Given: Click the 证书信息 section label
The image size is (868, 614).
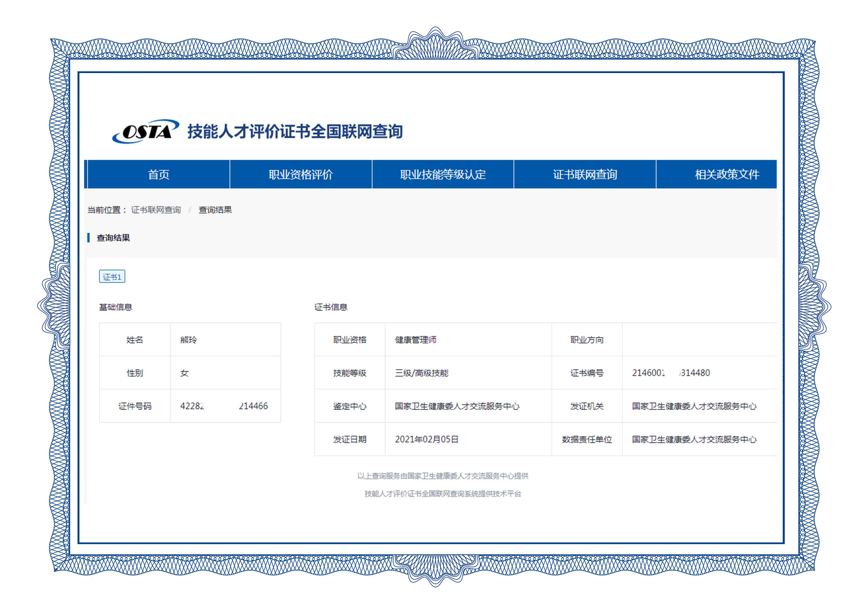Looking at the screenshot, I should (x=331, y=307).
